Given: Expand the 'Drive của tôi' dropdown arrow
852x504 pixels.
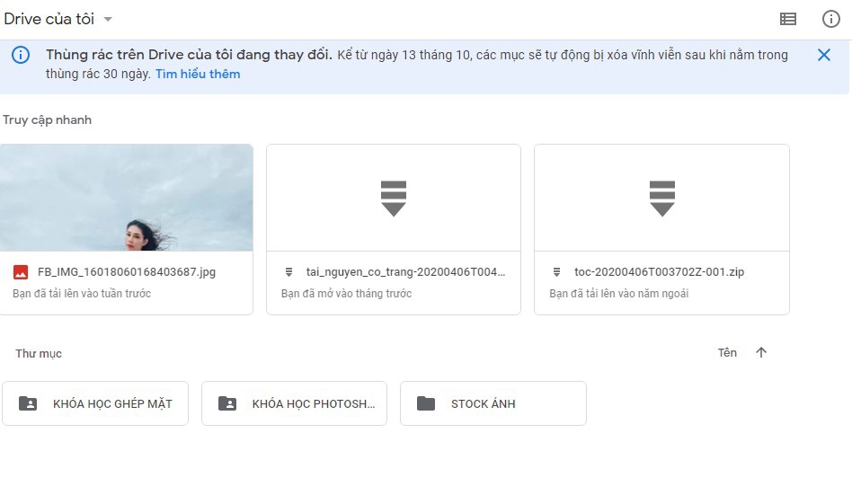Looking at the screenshot, I should click(108, 19).
